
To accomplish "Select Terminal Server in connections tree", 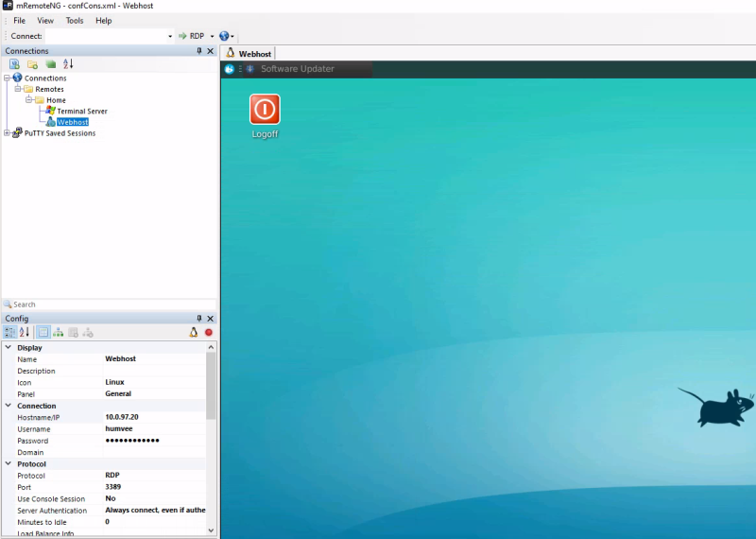I will pos(81,111).
